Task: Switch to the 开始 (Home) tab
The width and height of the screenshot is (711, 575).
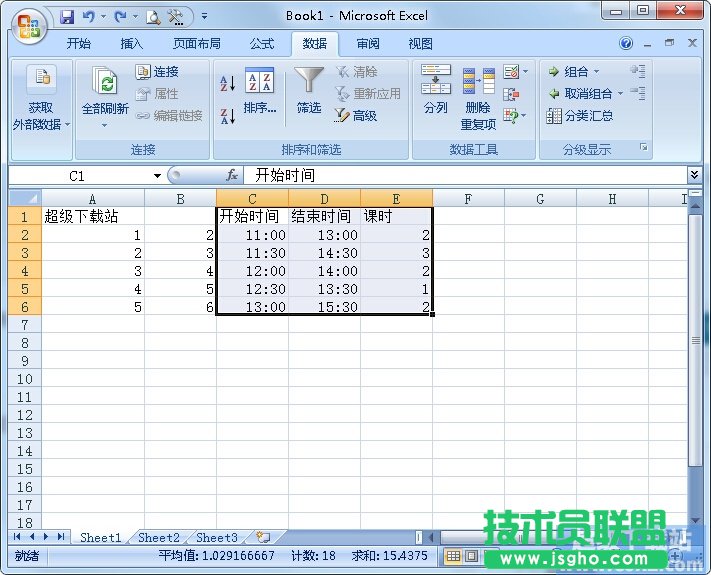Action: tap(78, 44)
